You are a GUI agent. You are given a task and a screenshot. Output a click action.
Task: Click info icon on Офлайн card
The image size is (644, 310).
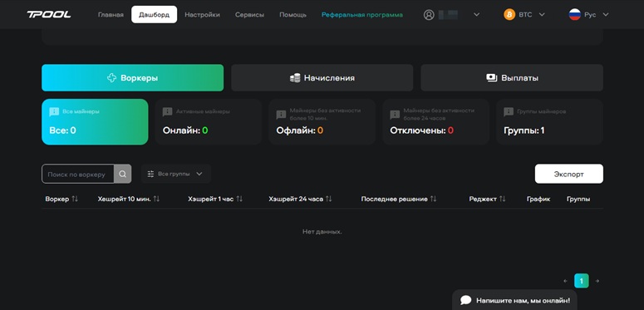(282, 114)
